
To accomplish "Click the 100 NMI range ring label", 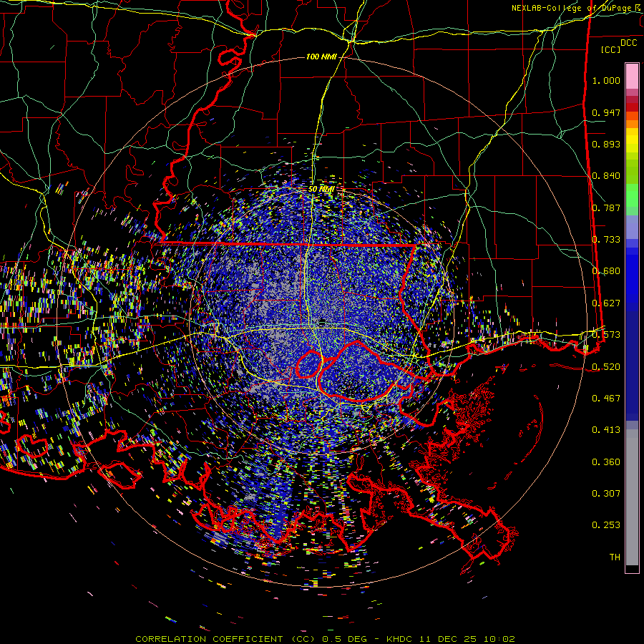I will tap(321, 57).
